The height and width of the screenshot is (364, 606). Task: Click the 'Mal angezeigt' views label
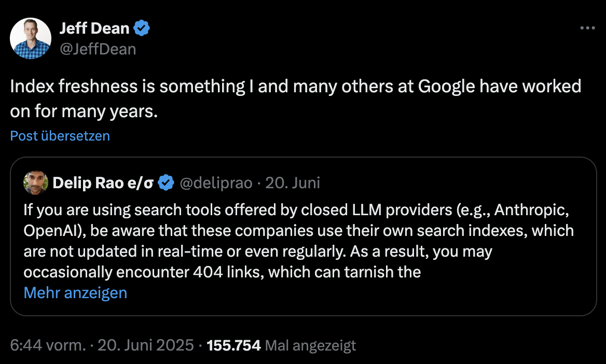(310, 345)
